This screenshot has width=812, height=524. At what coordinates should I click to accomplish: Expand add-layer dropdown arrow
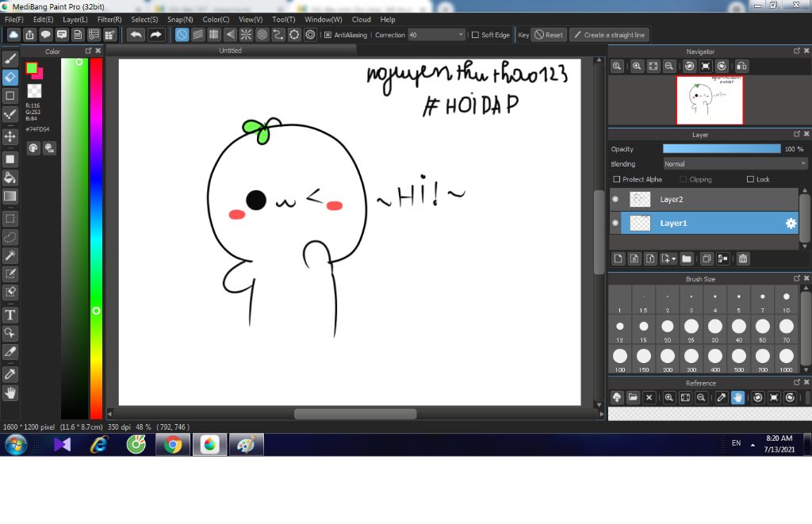[x=674, y=258]
